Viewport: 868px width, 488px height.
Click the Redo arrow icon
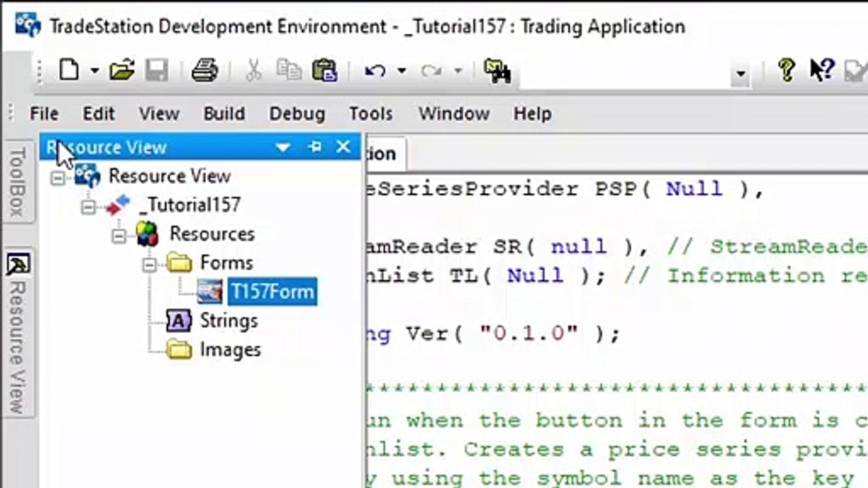(431, 70)
